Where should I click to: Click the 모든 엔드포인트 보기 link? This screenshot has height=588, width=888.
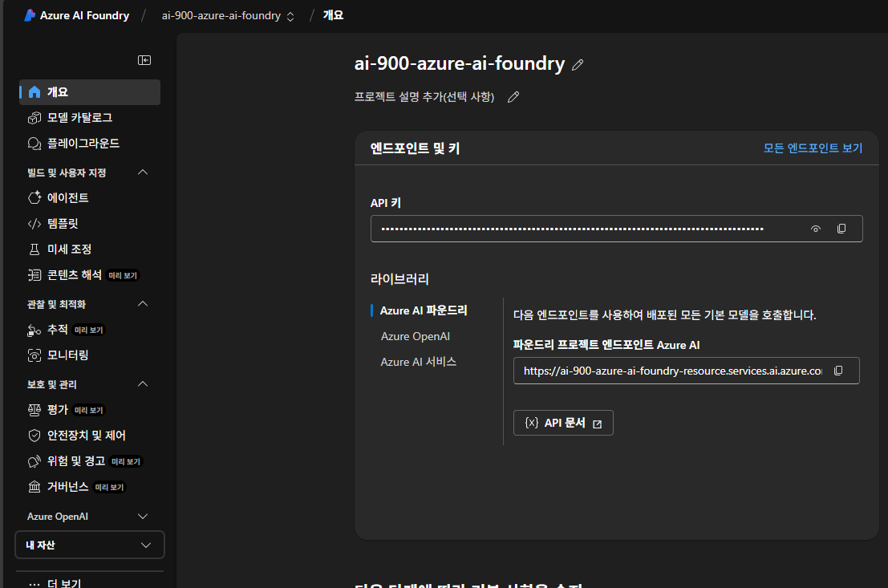click(x=813, y=148)
